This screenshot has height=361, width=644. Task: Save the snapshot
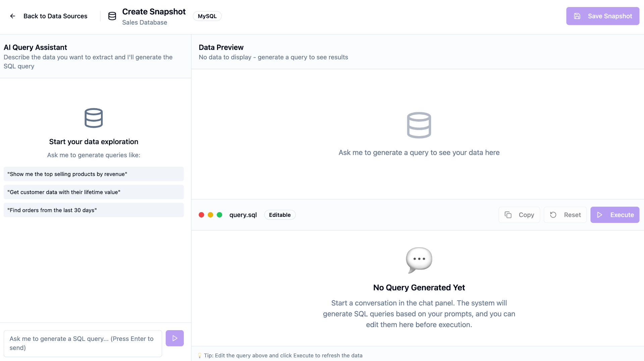pyautogui.click(x=603, y=16)
